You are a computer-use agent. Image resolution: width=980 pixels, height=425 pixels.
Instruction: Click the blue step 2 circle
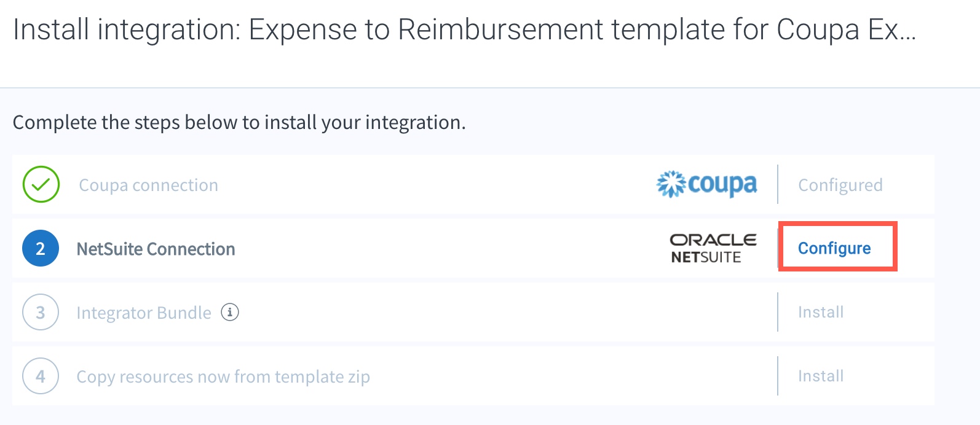[x=41, y=248]
